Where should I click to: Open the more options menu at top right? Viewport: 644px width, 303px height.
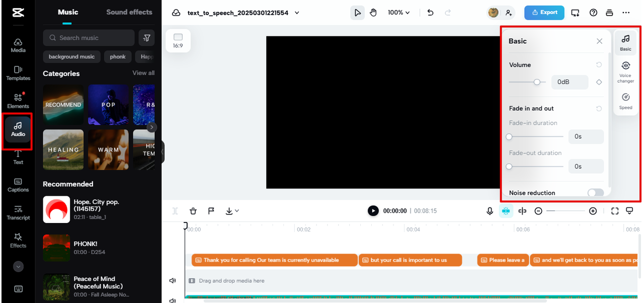click(x=626, y=13)
